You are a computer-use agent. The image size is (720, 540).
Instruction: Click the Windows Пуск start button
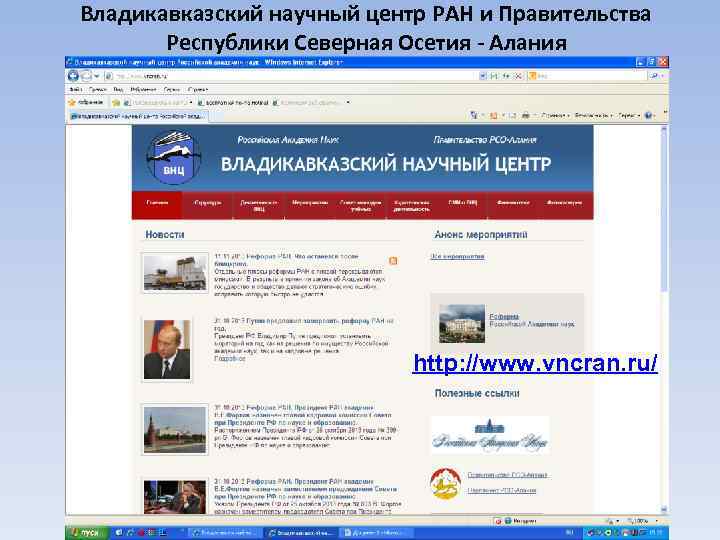point(86,532)
